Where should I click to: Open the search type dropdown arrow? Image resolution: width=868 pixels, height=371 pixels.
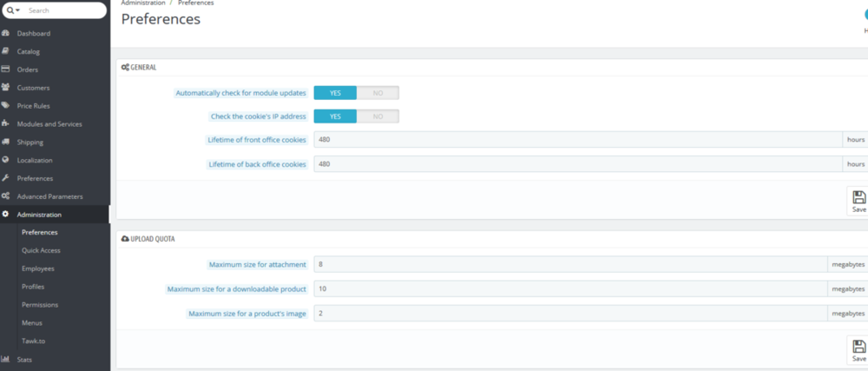pyautogui.click(x=14, y=10)
